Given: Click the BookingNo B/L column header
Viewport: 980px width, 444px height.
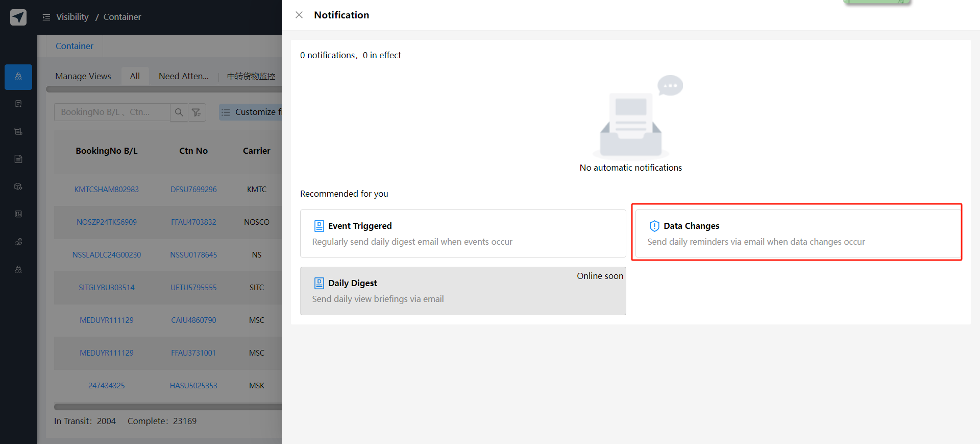Looking at the screenshot, I should (107, 151).
